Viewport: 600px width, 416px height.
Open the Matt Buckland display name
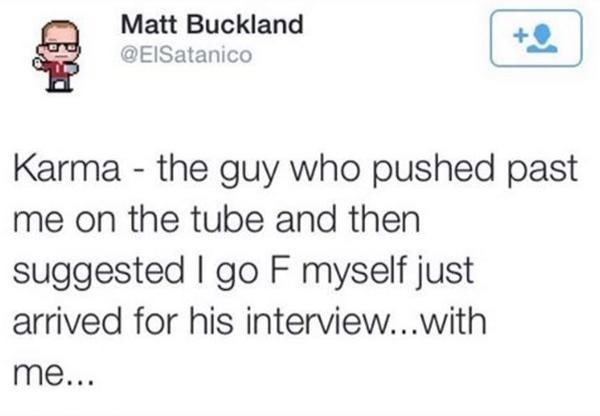(212, 24)
